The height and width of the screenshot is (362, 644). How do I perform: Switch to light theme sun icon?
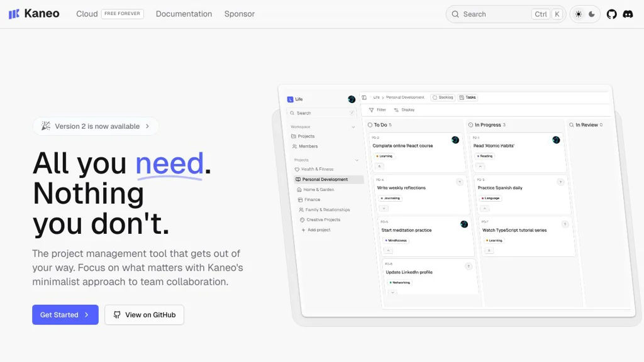click(x=579, y=14)
